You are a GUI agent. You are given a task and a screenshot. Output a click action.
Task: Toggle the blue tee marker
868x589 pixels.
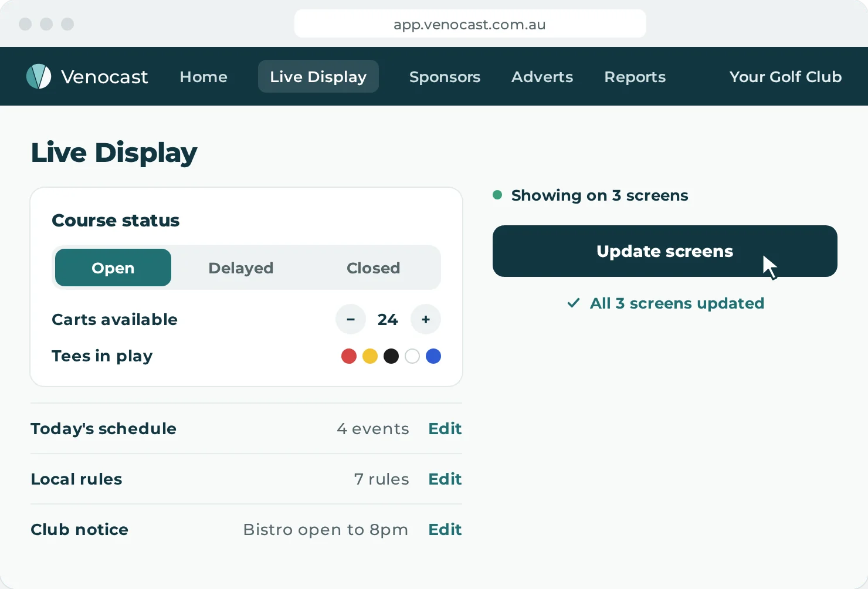[433, 356]
